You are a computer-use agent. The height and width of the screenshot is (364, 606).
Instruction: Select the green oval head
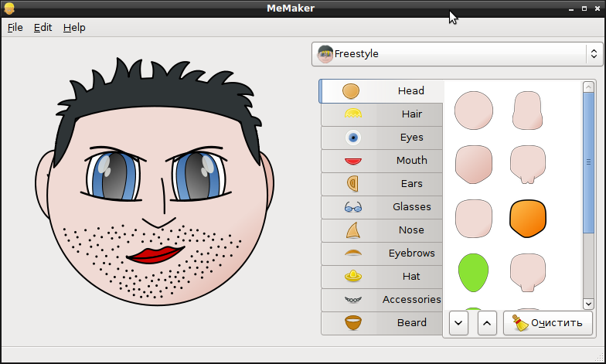click(x=473, y=273)
